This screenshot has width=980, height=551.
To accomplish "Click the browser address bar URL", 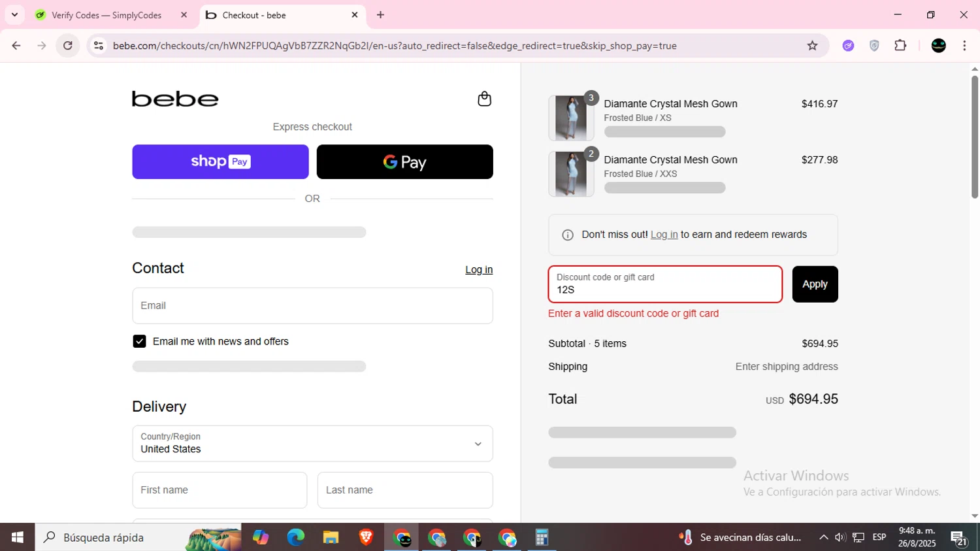I will pyautogui.click(x=395, y=46).
